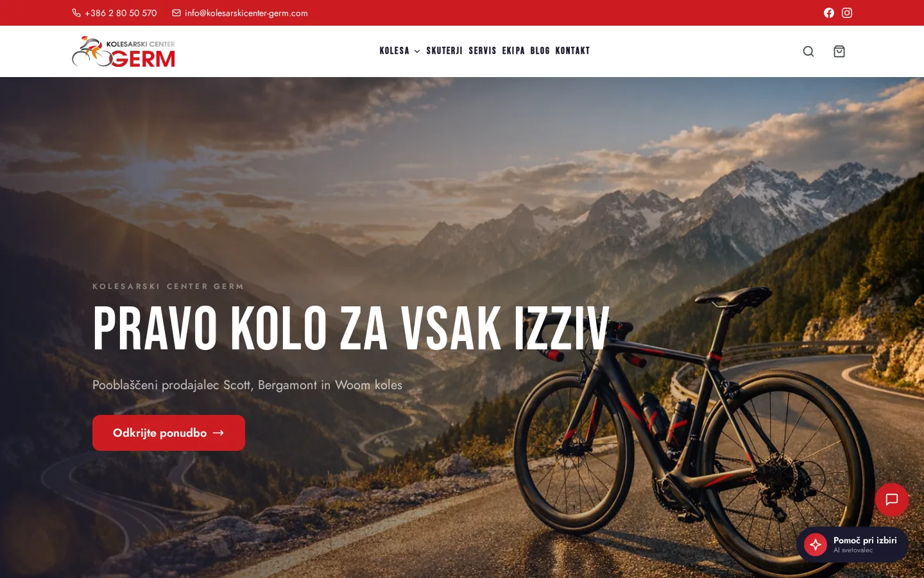Open the Kolesa navigation item
Image resolution: width=924 pixels, height=578 pixels.
point(395,51)
